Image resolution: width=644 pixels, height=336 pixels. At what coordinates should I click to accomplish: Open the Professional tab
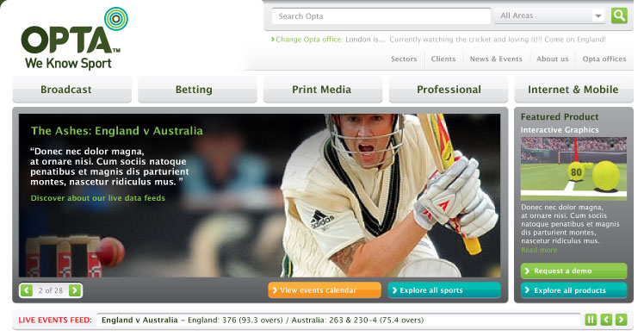pos(449,90)
